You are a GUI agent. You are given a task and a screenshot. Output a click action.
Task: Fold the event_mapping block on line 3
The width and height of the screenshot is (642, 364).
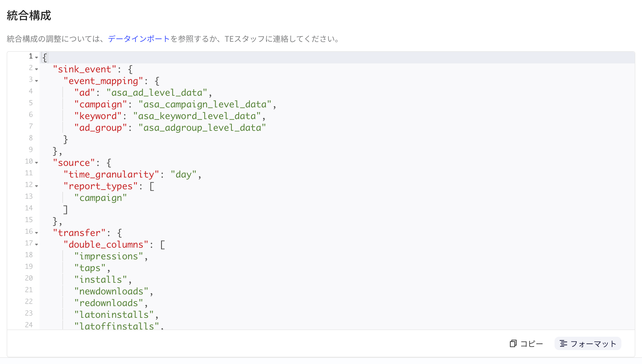(37, 81)
